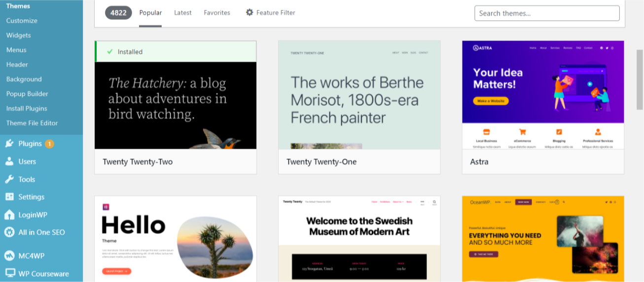Click the Astra theme name label

point(479,161)
